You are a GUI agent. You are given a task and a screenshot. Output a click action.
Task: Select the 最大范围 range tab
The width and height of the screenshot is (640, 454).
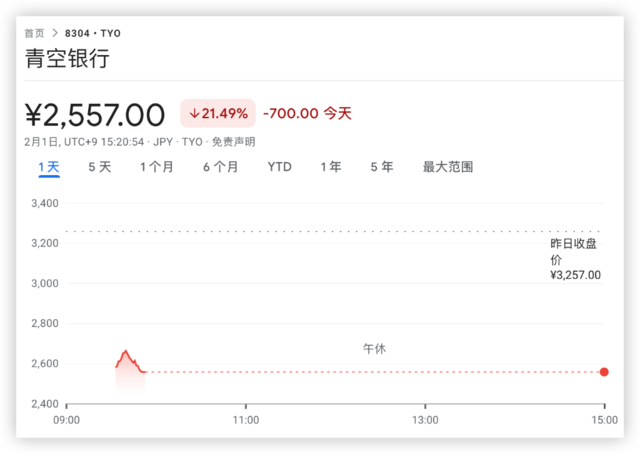[447, 167]
